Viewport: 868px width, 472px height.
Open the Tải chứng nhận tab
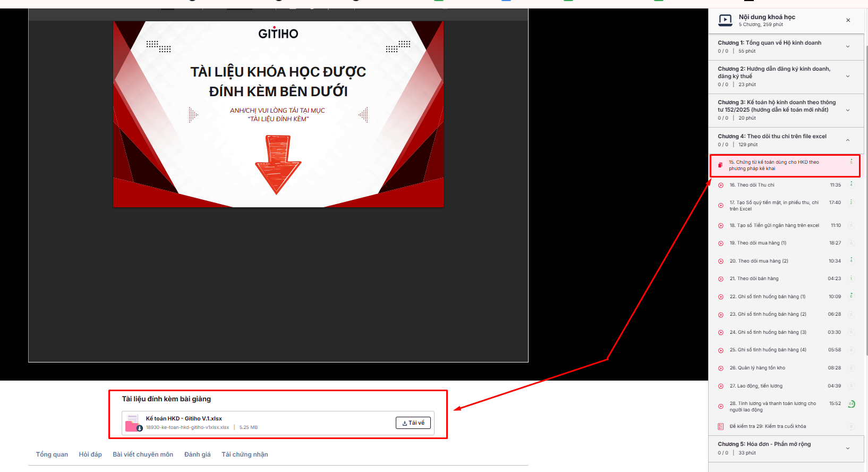point(245,454)
